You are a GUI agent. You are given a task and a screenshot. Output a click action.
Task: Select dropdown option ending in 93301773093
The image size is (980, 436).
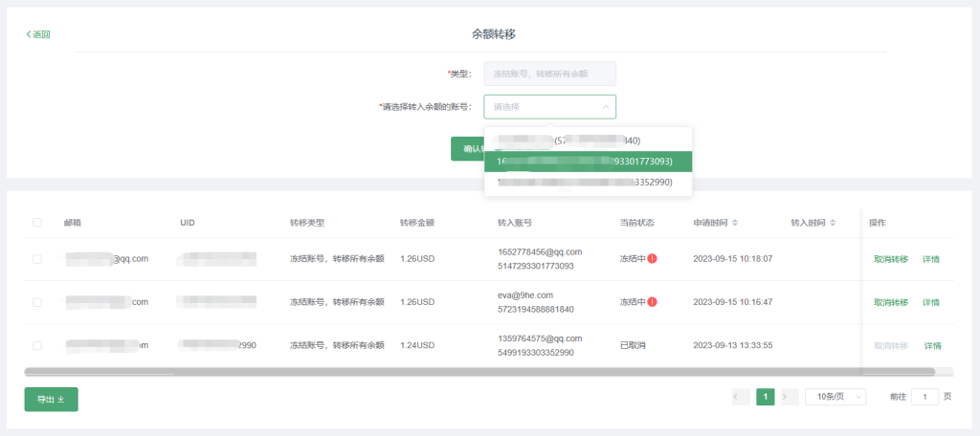coord(588,162)
